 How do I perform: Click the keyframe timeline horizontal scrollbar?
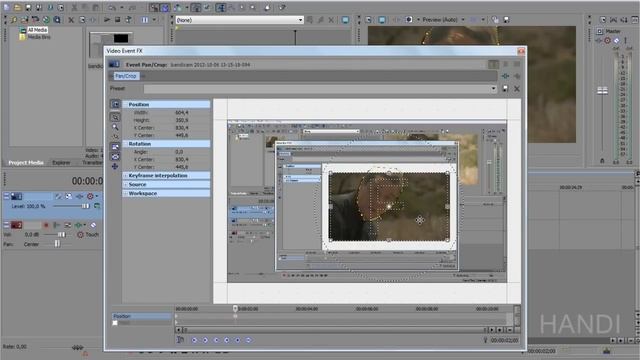(333, 330)
